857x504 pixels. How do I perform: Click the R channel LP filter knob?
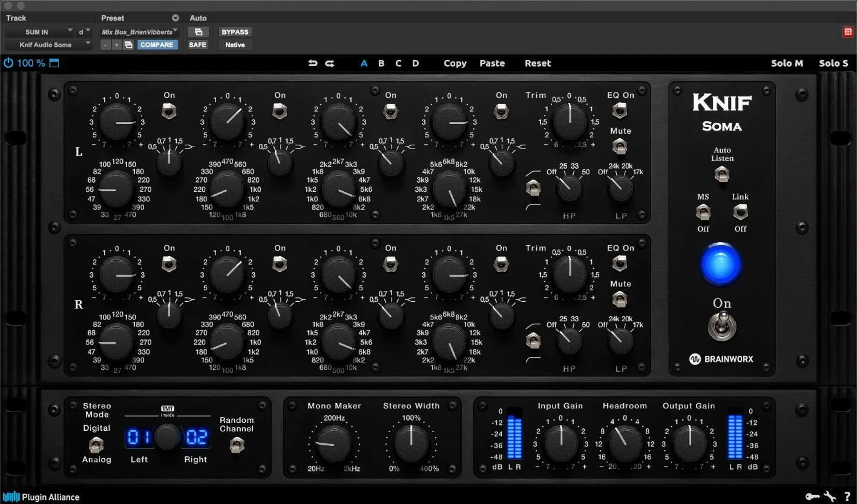620,341
